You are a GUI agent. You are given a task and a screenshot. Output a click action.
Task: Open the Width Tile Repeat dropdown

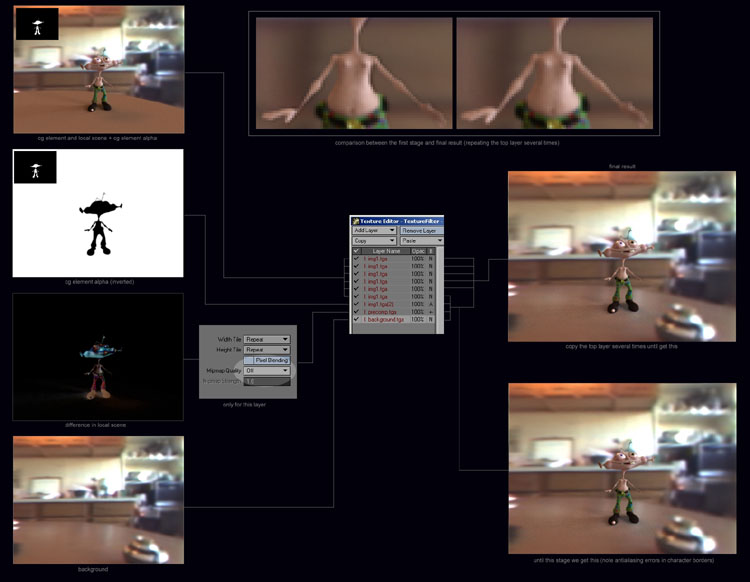pos(267,339)
